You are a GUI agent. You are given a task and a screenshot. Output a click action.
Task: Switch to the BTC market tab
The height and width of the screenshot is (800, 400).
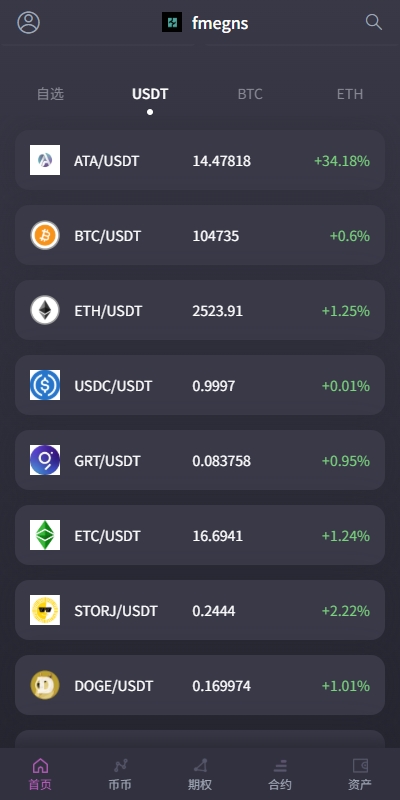(x=250, y=94)
